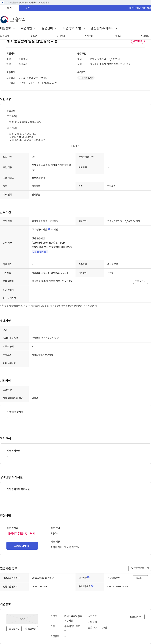Open help icon next to 주 소정근로시간
This screenshot has height=644, width=151.
[x=49, y=229]
